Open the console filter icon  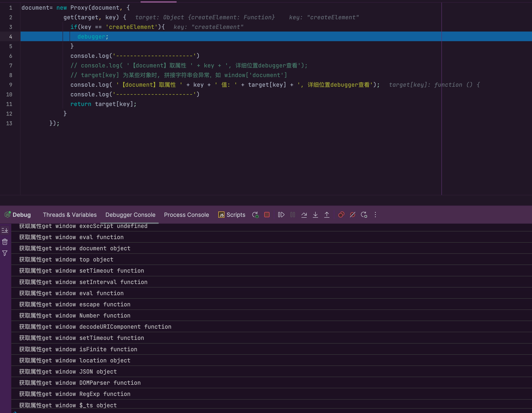pyautogui.click(x=5, y=253)
